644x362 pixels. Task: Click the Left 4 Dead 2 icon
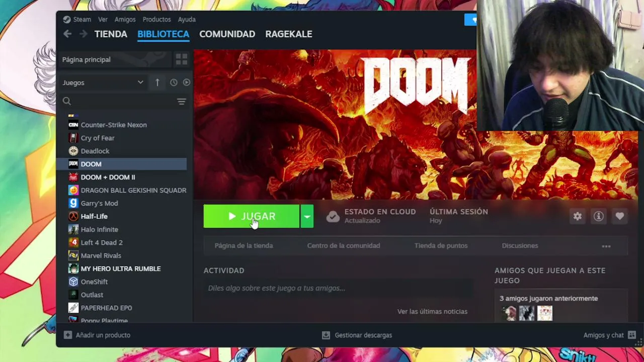tap(73, 242)
